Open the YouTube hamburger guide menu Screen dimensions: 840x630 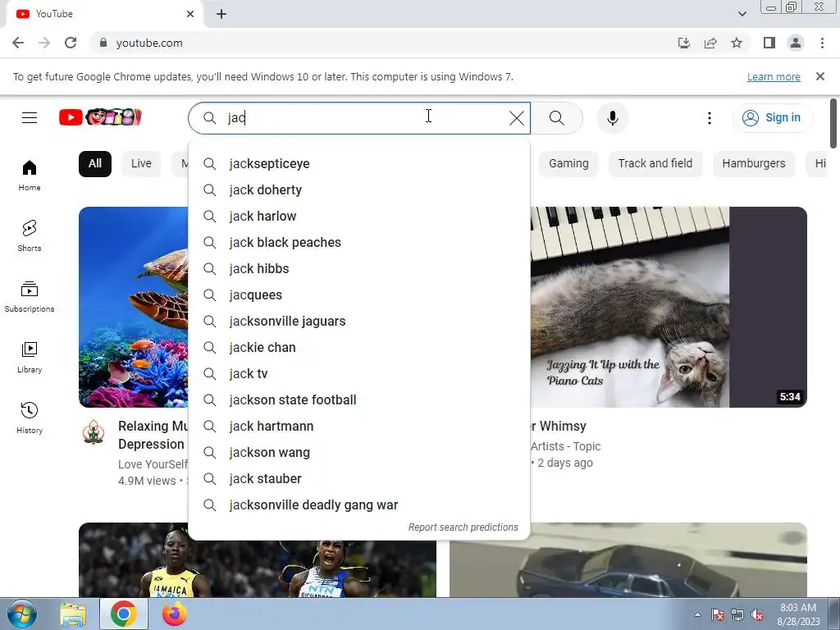[30, 117]
